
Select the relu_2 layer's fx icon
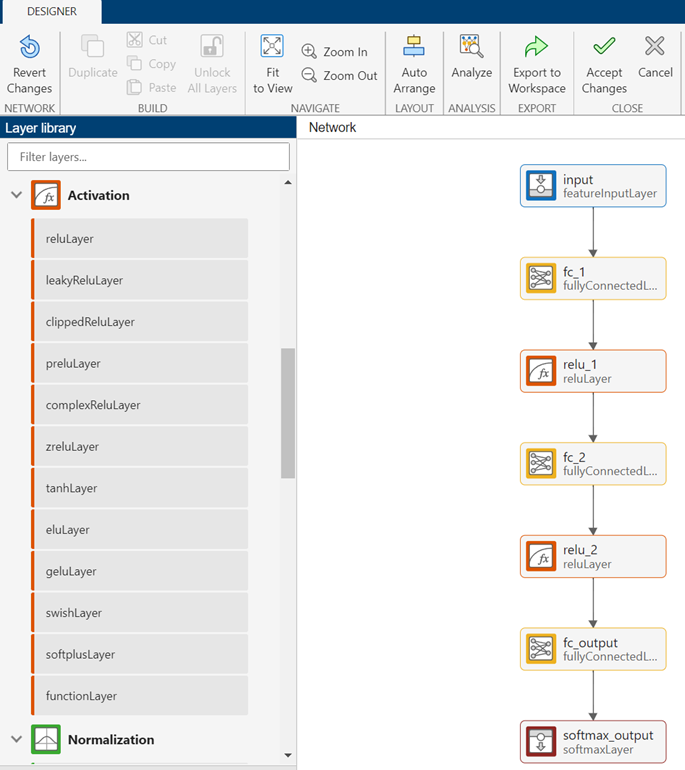(x=541, y=556)
